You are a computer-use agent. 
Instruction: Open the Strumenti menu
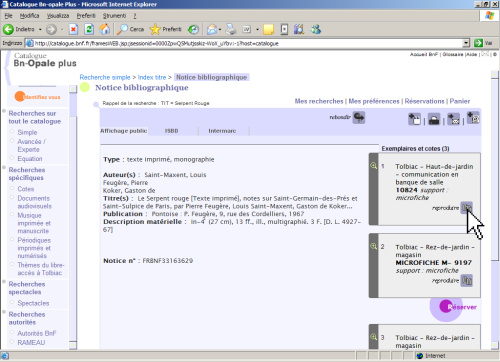click(114, 16)
